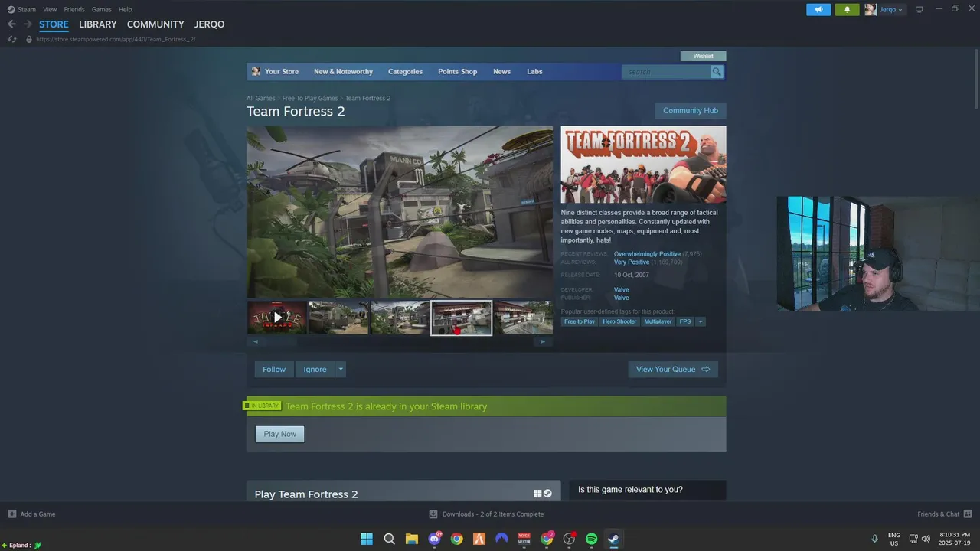
Task: Open the store News tab
Action: coord(501,71)
